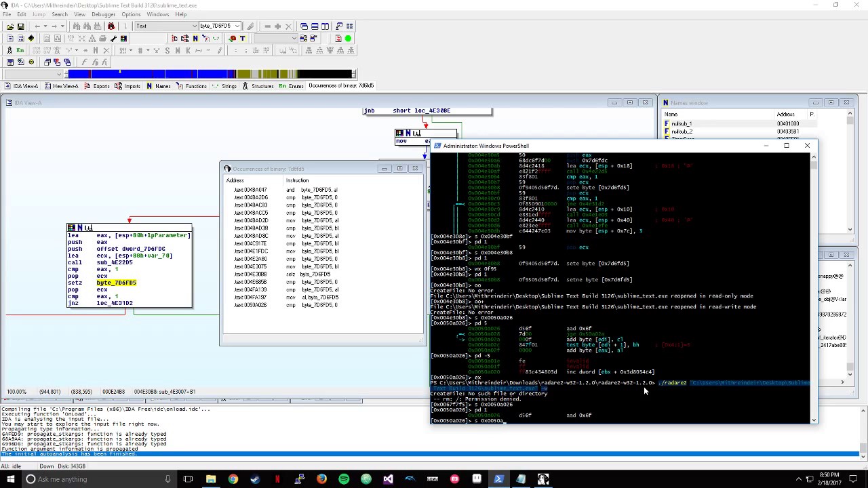Viewport: 868px width, 488px height.
Task: Open the dropdown left of navigation band
Action: point(34,74)
